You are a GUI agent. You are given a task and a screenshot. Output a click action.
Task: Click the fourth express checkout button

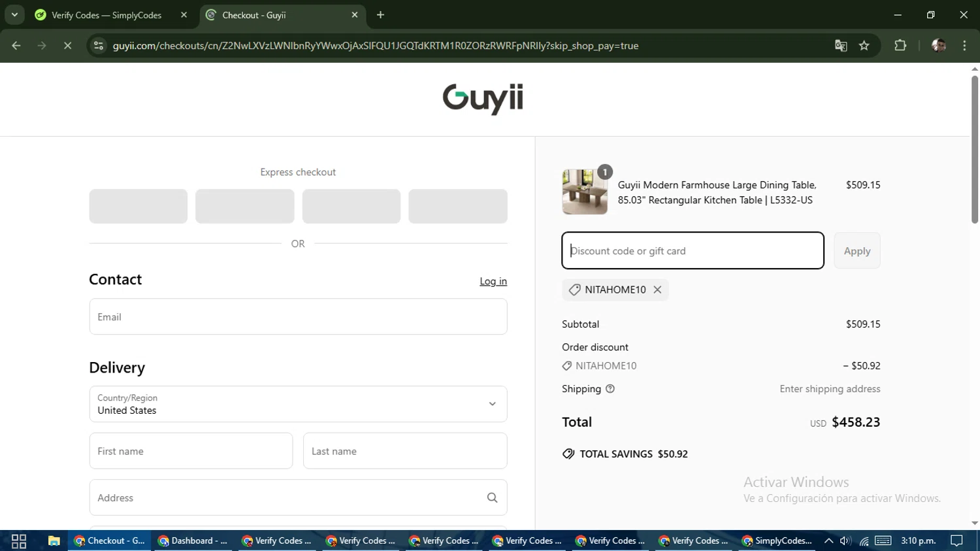click(x=458, y=207)
